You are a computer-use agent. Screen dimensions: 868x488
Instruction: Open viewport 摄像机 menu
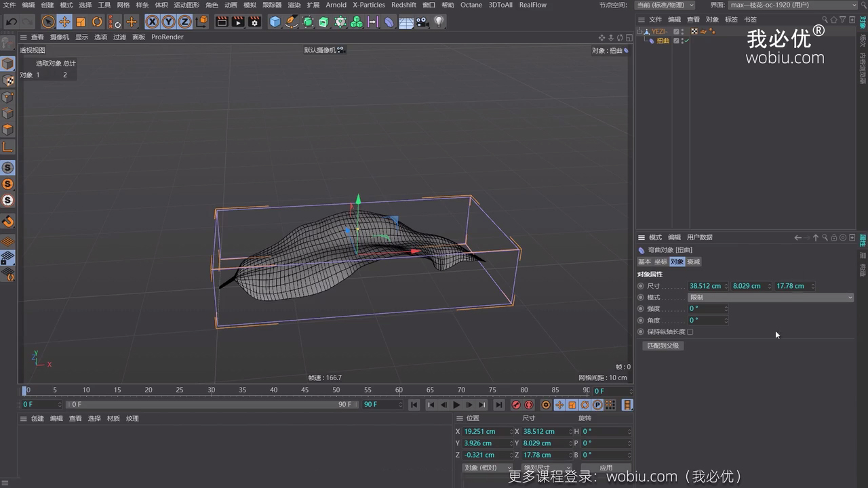pyautogui.click(x=60, y=37)
